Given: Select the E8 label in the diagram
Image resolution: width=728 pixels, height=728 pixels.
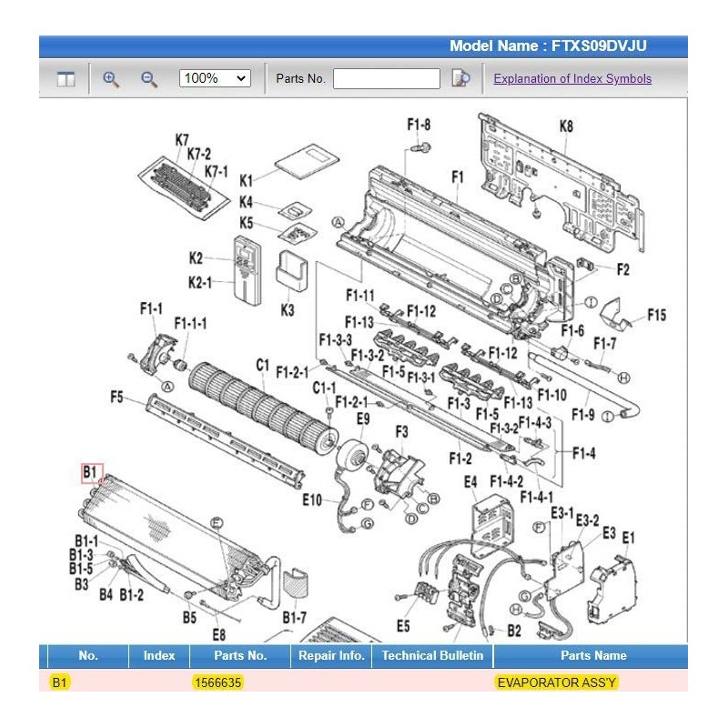Looking at the screenshot, I should click(x=219, y=634).
